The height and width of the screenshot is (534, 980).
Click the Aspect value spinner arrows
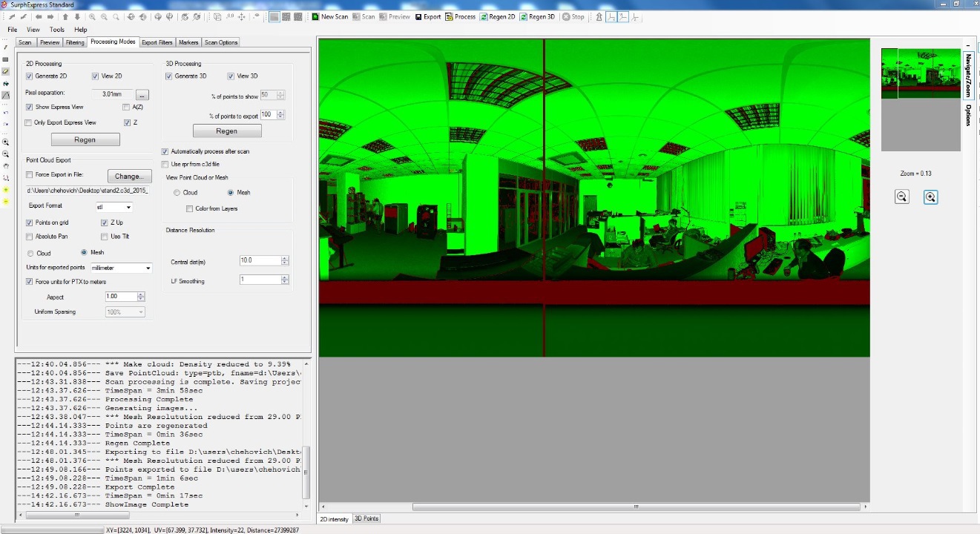pyautogui.click(x=141, y=297)
